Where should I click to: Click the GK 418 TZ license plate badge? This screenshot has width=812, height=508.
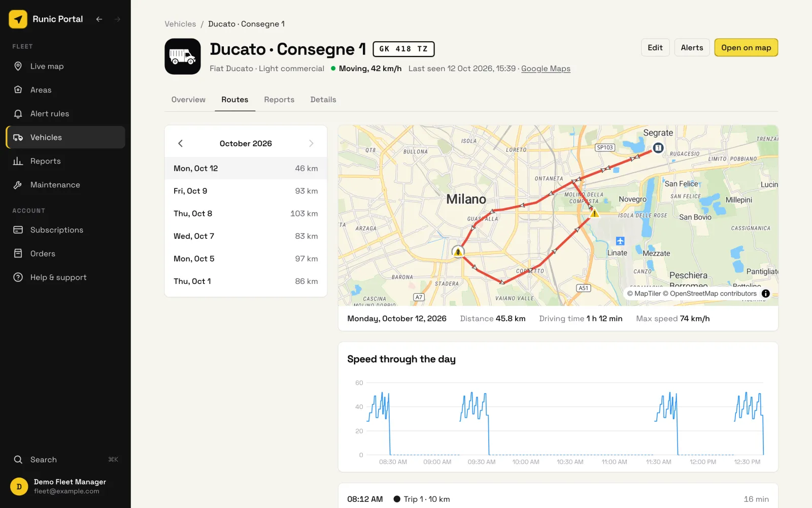[403, 49]
